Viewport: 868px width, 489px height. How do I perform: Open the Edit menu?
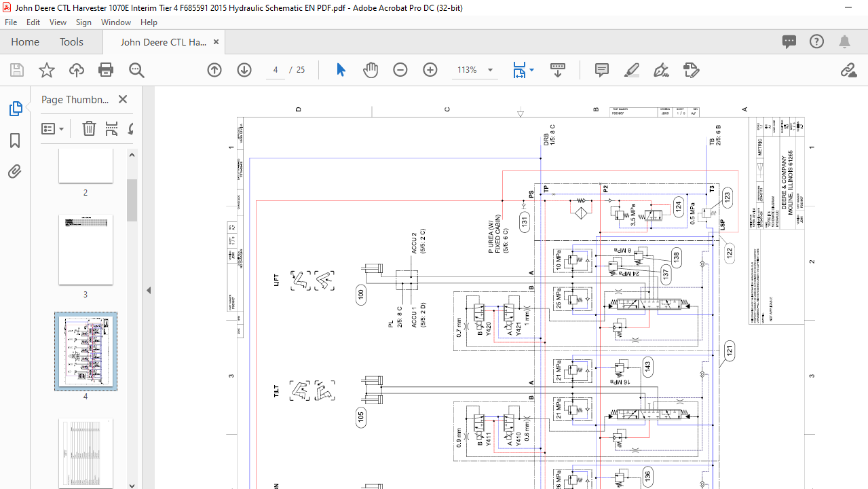pyautogui.click(x=33, y=22)
